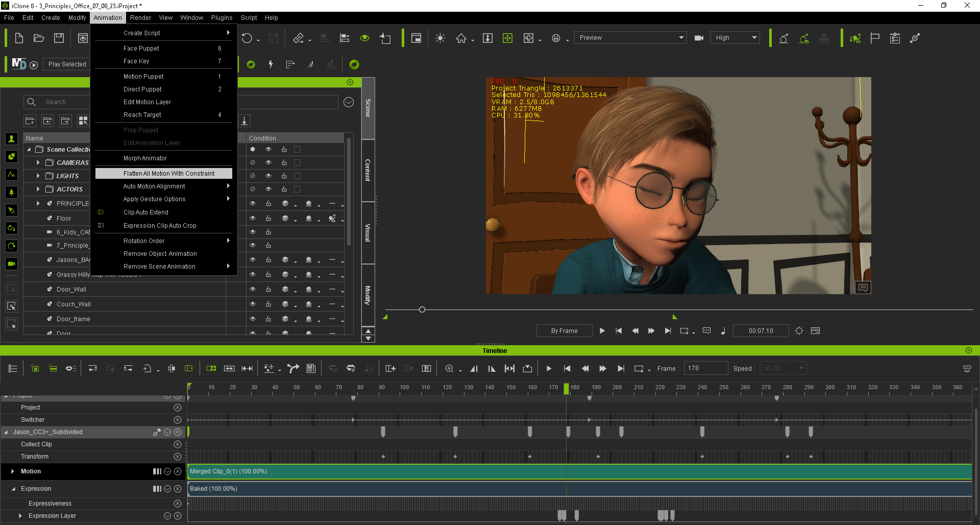Click the MD motion director icon
This screenshot has height=525, width=980.
[x=19, y=64]
